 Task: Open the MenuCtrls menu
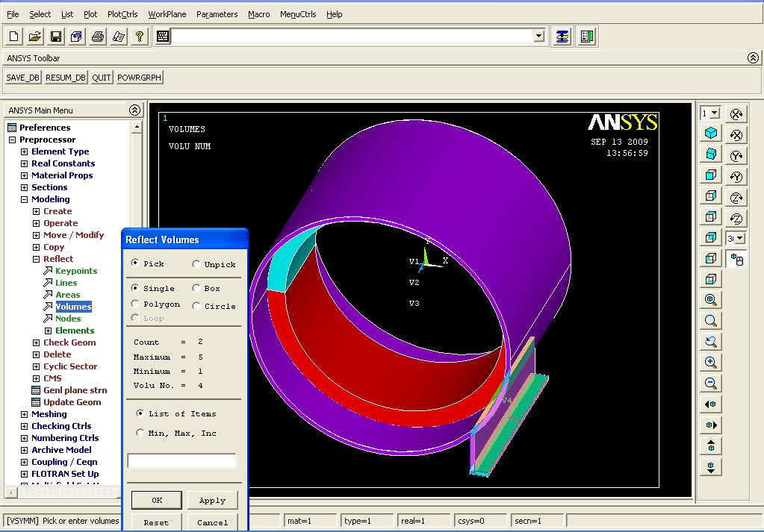point(298,14)
